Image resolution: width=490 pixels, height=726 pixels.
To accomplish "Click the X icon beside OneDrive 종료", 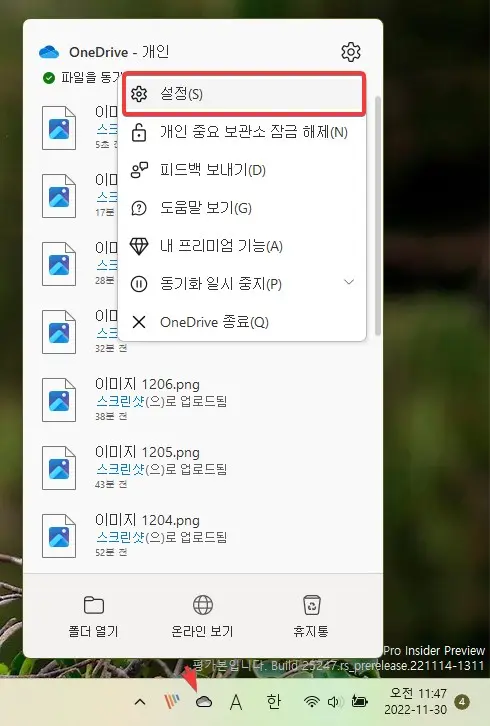I will [x=139, y=322].
